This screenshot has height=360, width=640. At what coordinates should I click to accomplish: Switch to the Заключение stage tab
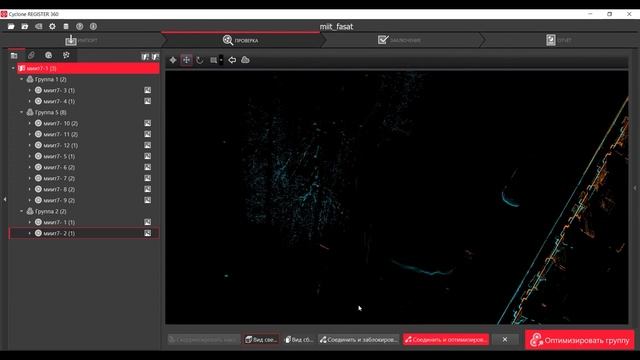[400, 40]
